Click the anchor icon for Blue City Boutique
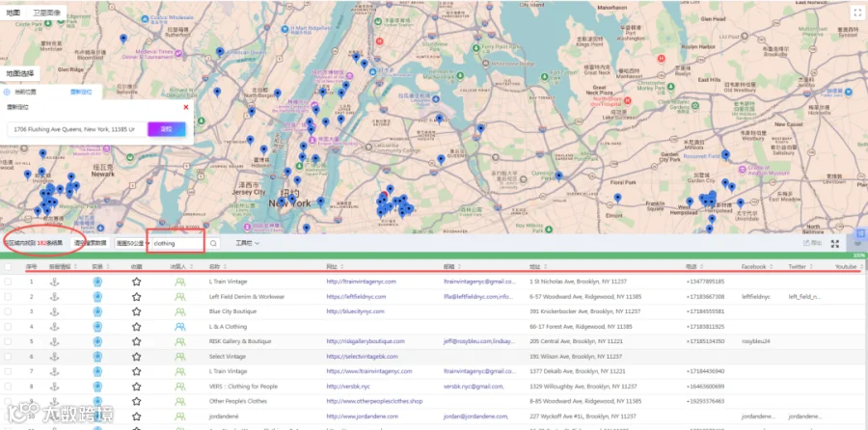 [54, 311]
